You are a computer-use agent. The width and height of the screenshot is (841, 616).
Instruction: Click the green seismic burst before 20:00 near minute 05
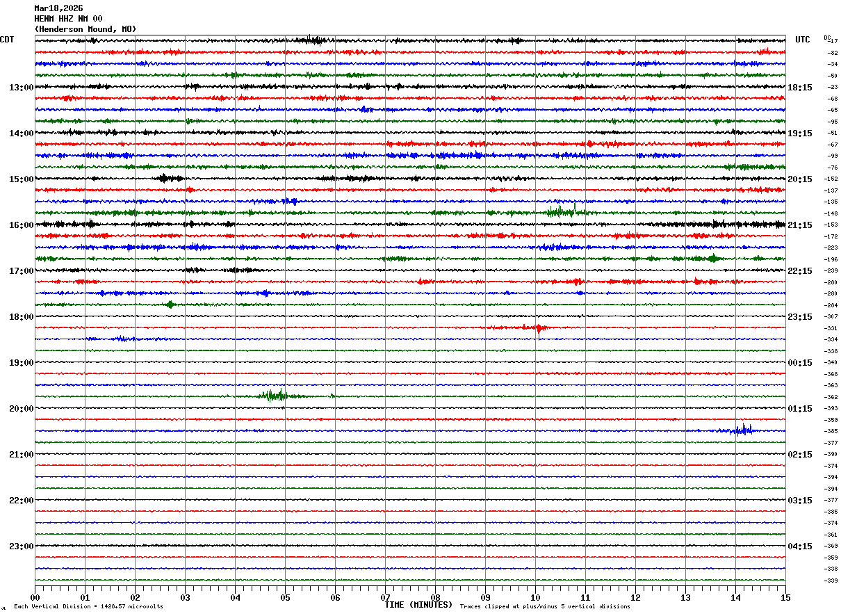click(276, 396)
